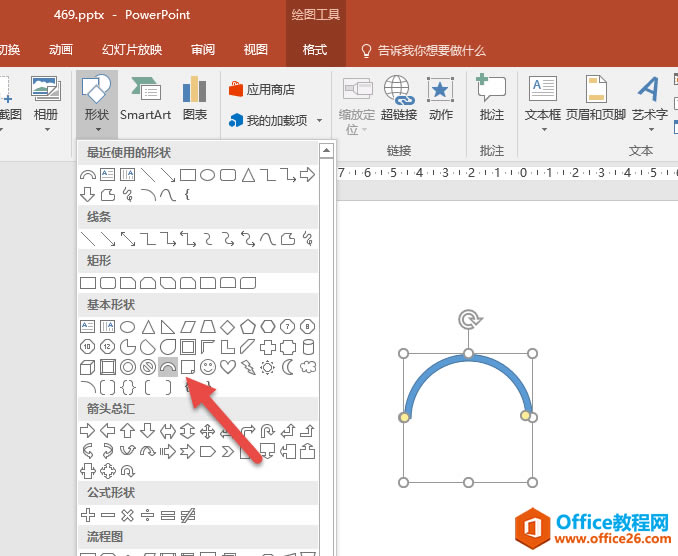Select the Up Arrow in Block Arrows
This screenshot has width=678, height=556.
pyautogui.click(x=128, y=431)
